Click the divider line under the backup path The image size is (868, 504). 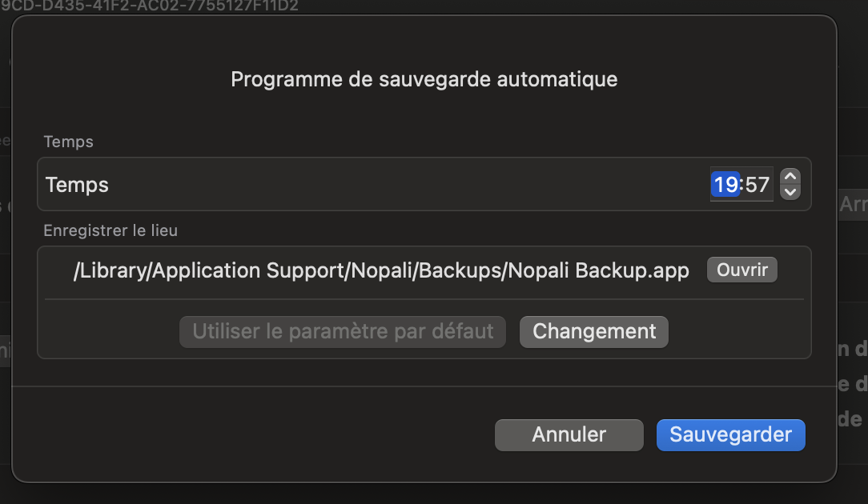click(424, 299)
